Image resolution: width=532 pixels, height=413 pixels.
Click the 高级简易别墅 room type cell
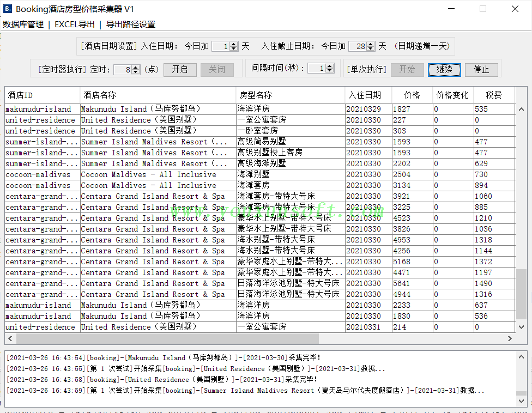pyautogui.click(x=291, y=142)
